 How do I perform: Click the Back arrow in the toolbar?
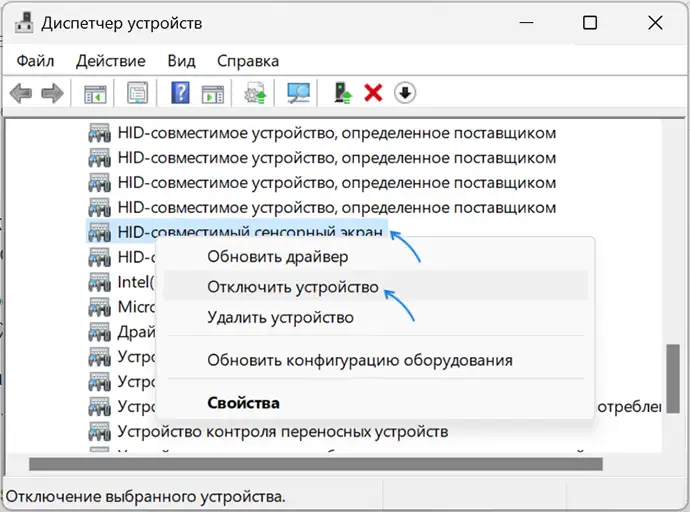[x=21, y=94]
